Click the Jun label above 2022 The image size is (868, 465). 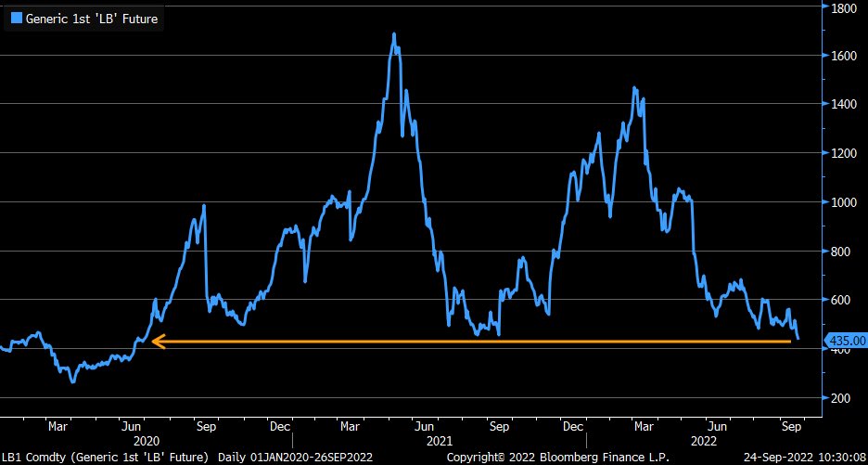718,427
